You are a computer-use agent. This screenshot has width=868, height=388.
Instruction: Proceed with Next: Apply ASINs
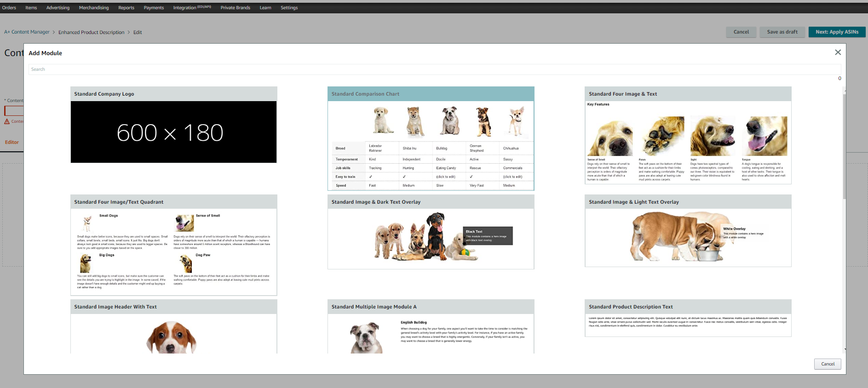[x=837, y=32]
